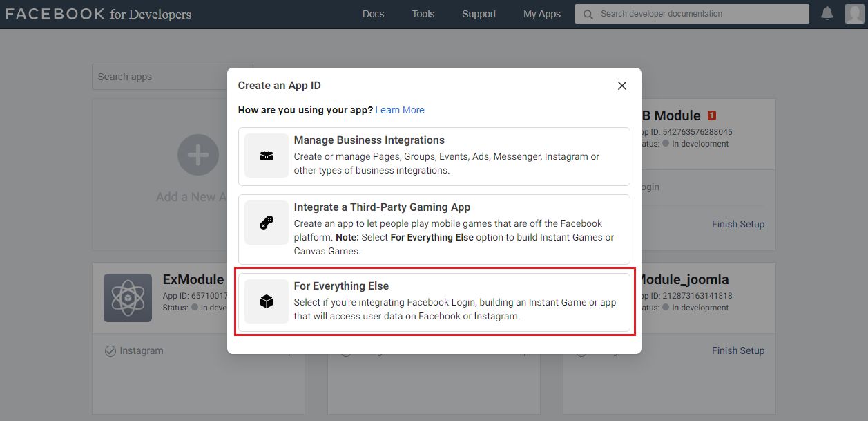The height and width of the screenshot is (421, 868).
Task: Click the FB Module app title
Action: 671,115
